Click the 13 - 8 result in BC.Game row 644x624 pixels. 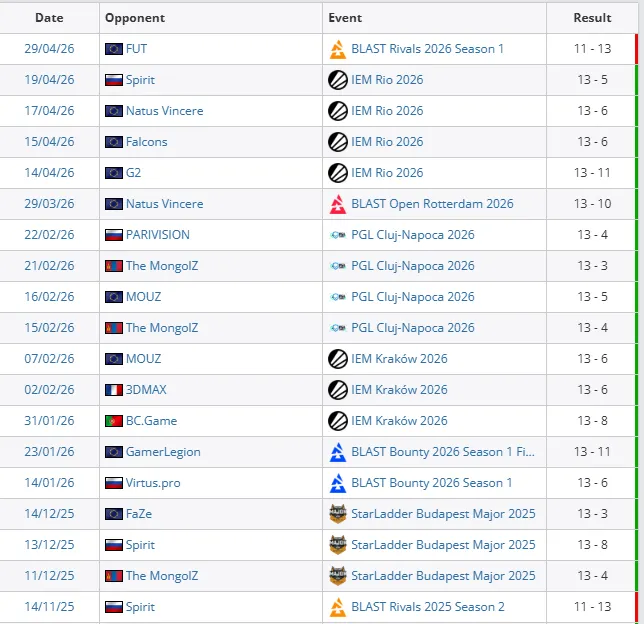(x=592, y=421)
